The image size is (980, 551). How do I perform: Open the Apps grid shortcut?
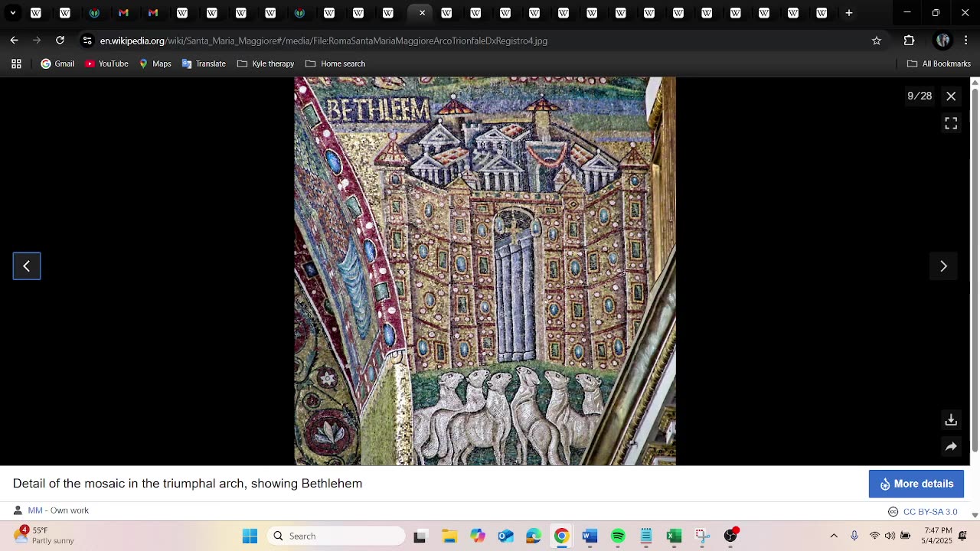(x=16, y=64)
